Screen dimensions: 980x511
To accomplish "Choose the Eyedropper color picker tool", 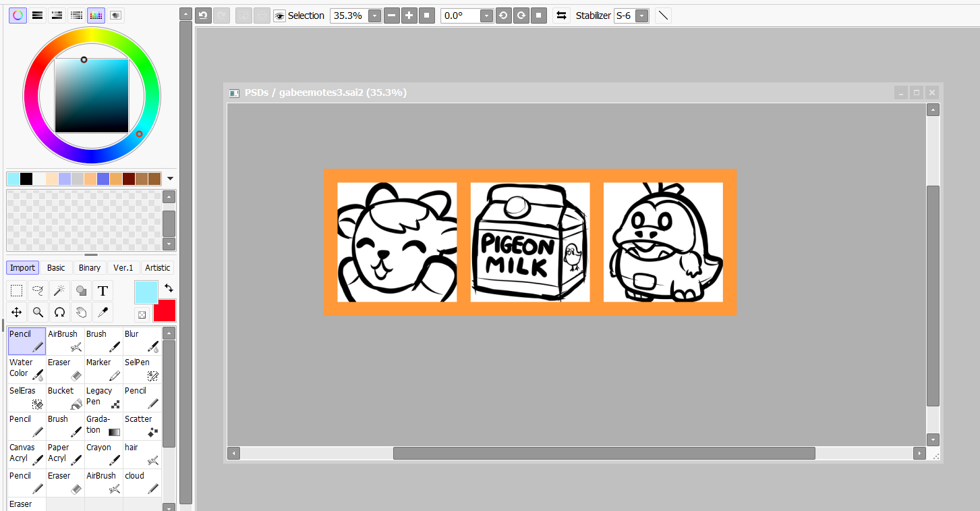I will click(x=103, y=312).
